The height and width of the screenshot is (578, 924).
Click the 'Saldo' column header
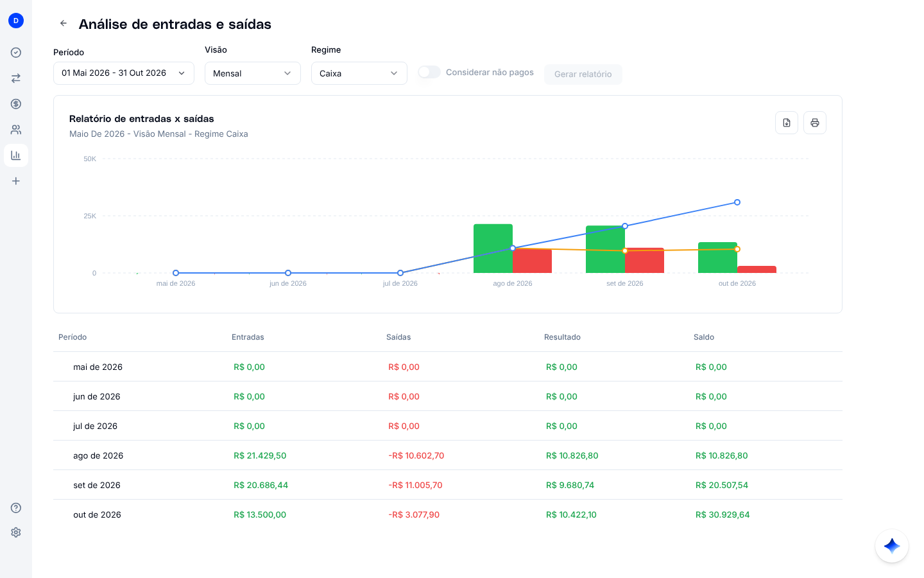coord(704,337)
